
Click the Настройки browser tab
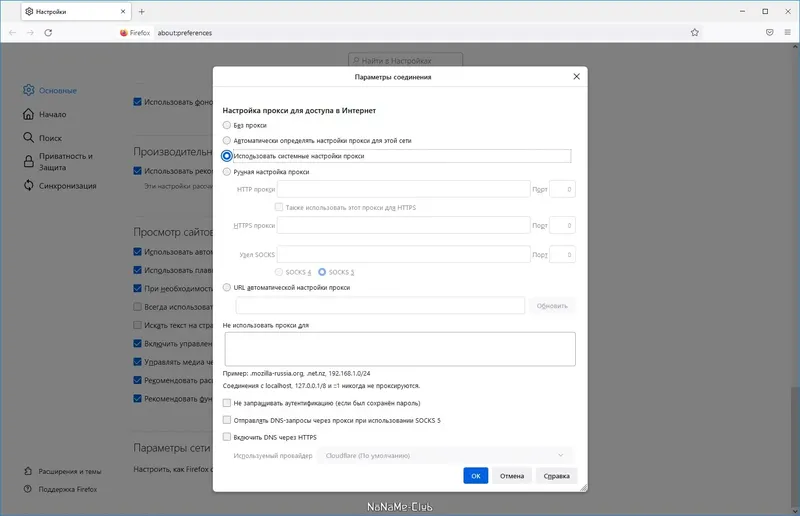(x=76, y=12)
